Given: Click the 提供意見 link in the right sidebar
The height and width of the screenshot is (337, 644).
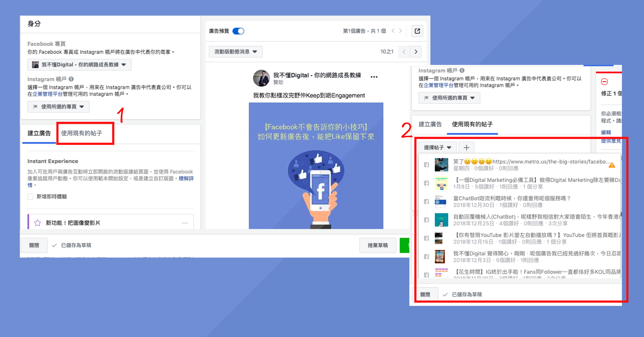Looking at the screenshot, I should tap(611, 141).
